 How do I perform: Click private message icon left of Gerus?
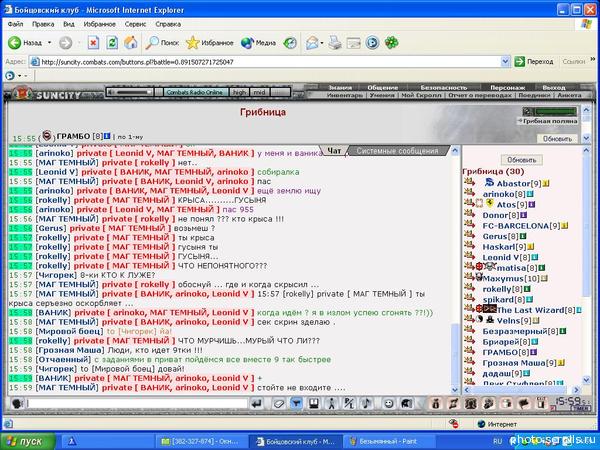click(x=470, y=234)
